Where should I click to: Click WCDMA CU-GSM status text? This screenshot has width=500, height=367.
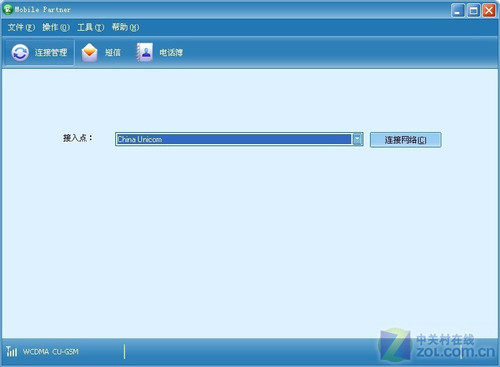[x=51, y=352]
